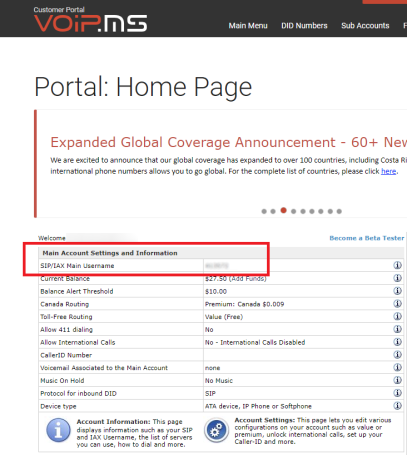Select the active red carousel dot
The width and height of the screenshot is (407, 455).
tap(283, 210)
